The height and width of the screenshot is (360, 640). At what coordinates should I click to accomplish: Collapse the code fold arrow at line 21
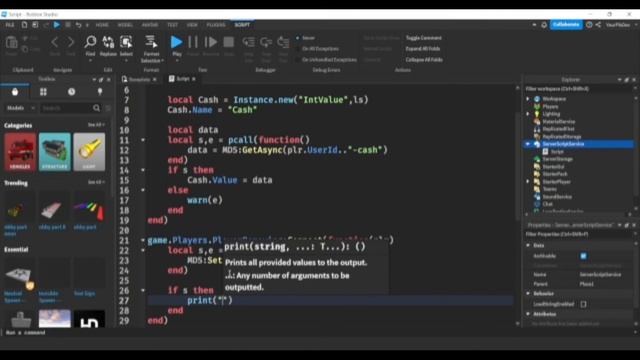(x=143, y=240)
